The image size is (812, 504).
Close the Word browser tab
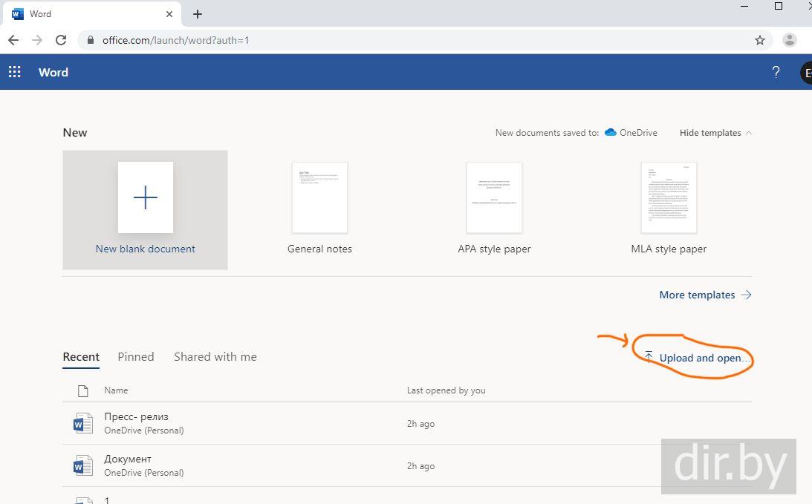tap(169, 14)
